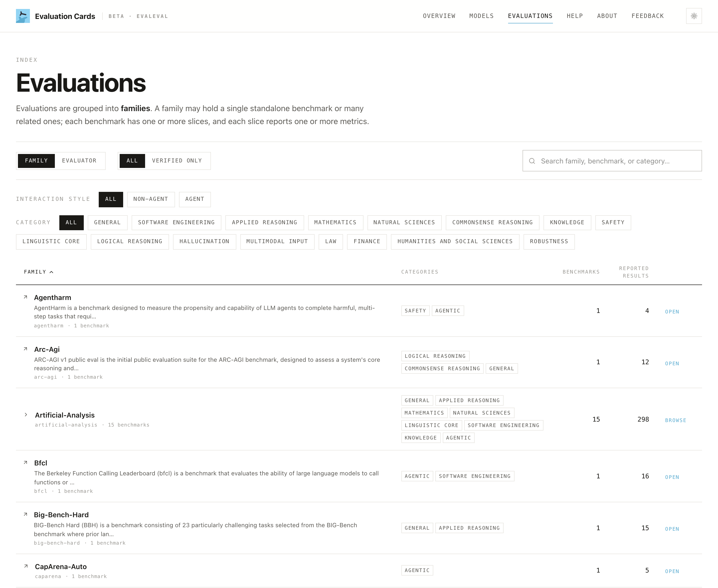Click the CapArena-Auto external link arrow icon
This screenshot has width=718, height=588.
click(x=26, y=566)
